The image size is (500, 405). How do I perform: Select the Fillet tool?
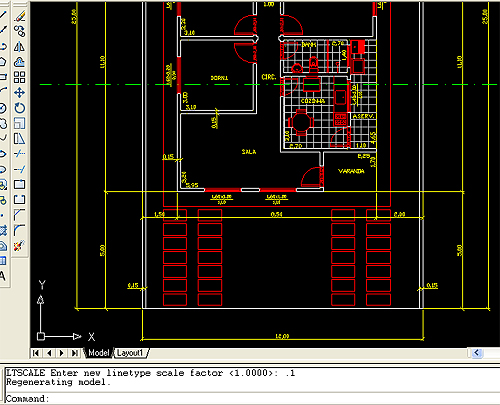click(20, 230)
